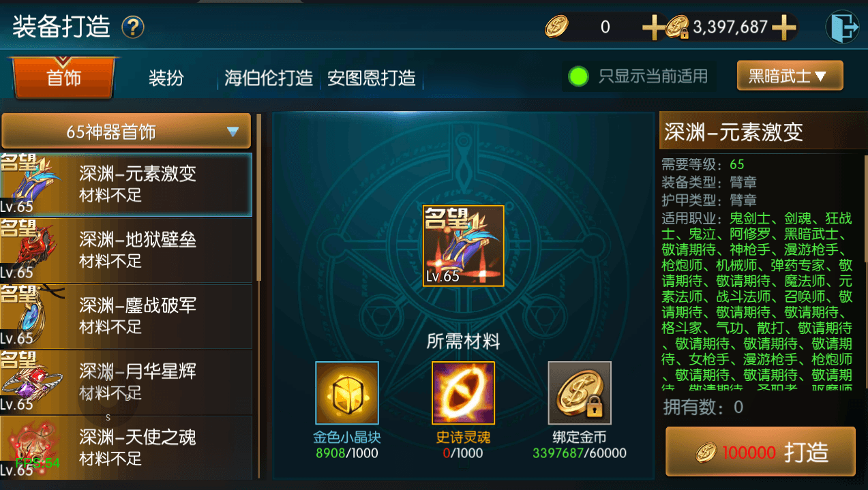The width and height of the screenshot is (868, 490).
Task: Switch to the 海伯伦打造 tab
Action: (x=269, y=78)
